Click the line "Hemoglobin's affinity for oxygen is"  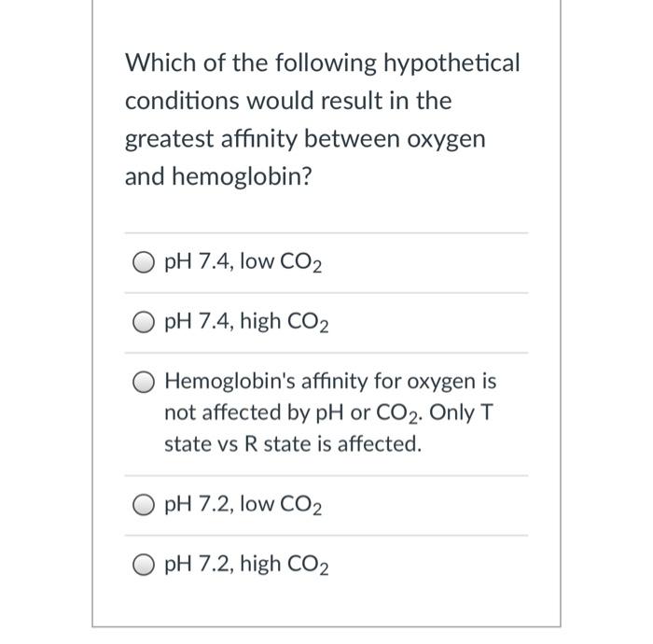pos(330,382)
